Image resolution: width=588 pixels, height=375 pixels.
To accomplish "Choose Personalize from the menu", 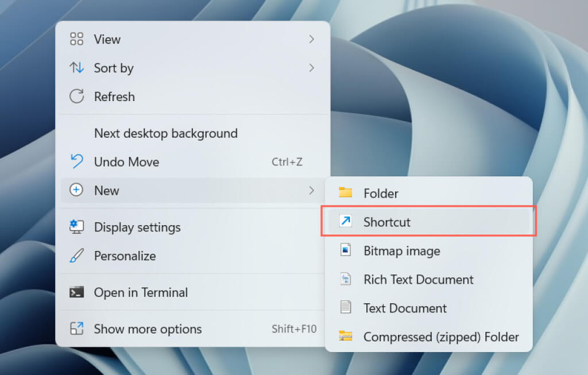I will (x=192, y=256).
